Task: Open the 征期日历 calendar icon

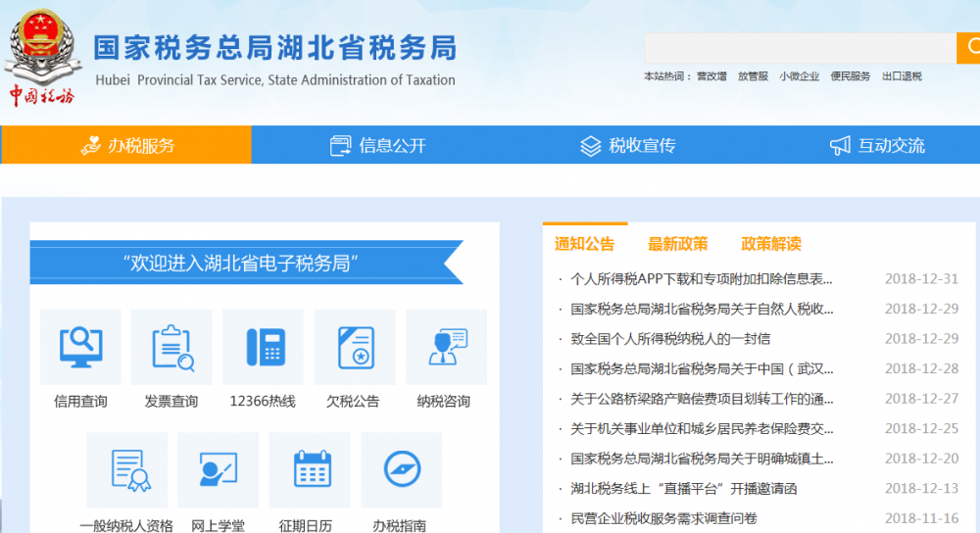Action: pyautogui.click(x=309, y=470)
